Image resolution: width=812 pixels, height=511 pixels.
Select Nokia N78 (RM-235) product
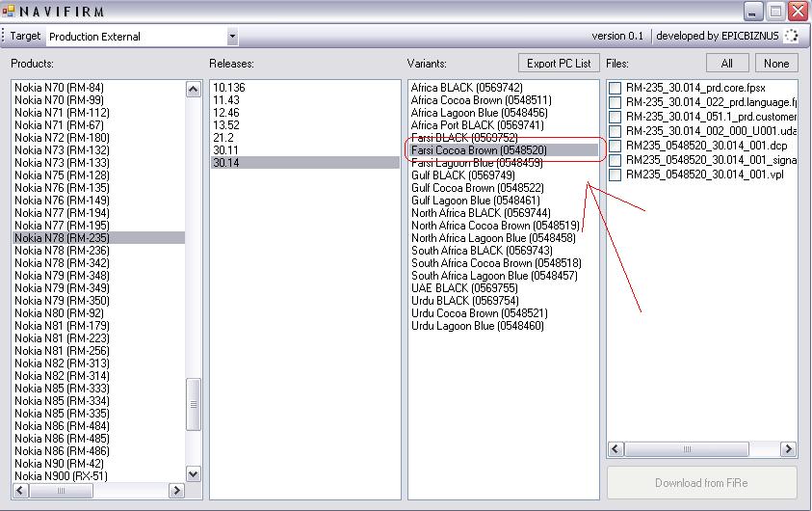98,238
